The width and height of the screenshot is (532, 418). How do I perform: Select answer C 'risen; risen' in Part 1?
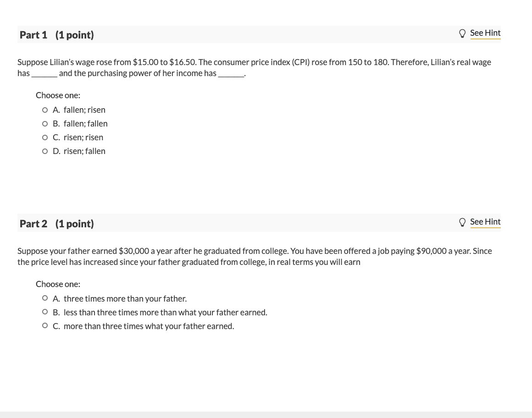point(44,137)
